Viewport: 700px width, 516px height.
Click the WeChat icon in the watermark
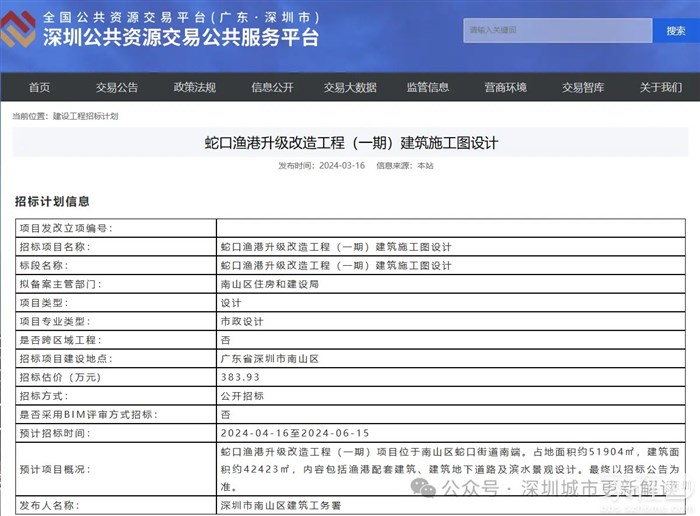point(427,488)
